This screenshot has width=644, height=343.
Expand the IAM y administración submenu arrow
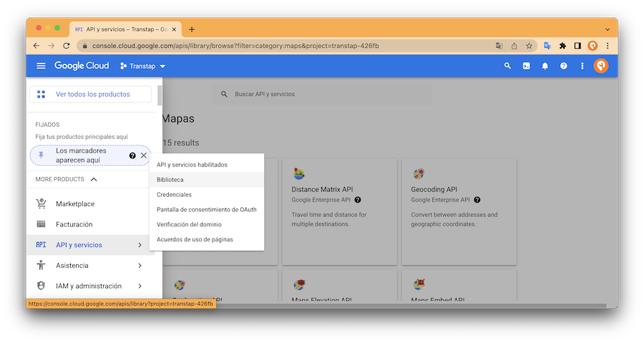pyautogui.click(x=140, y=286)
